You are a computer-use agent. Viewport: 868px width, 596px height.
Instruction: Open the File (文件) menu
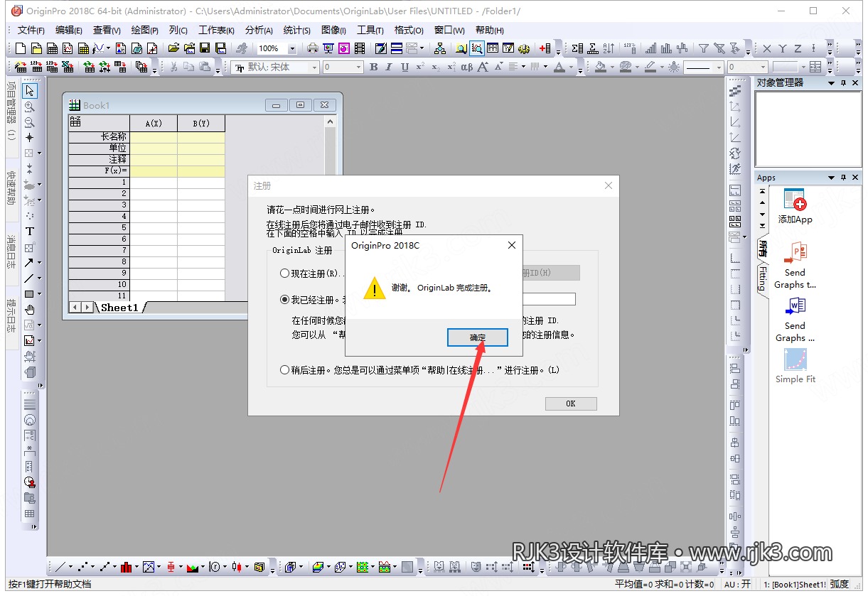pos(31,30)
